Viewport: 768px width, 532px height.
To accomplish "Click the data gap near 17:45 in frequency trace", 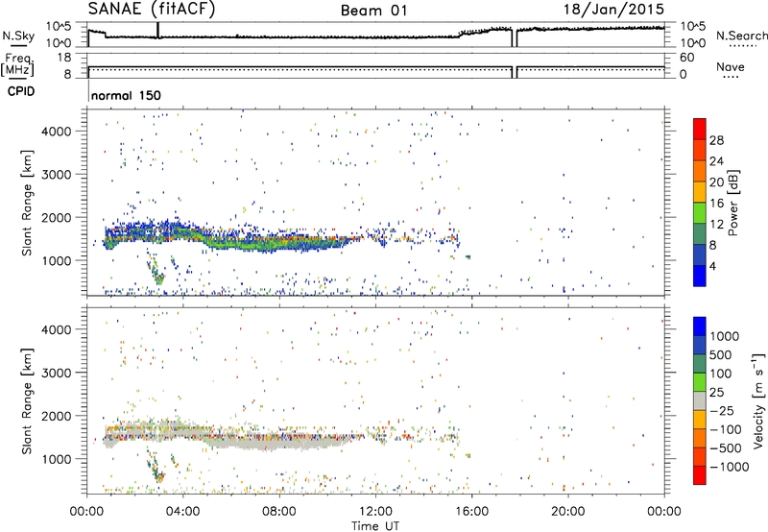I will (x=515, y=72).
